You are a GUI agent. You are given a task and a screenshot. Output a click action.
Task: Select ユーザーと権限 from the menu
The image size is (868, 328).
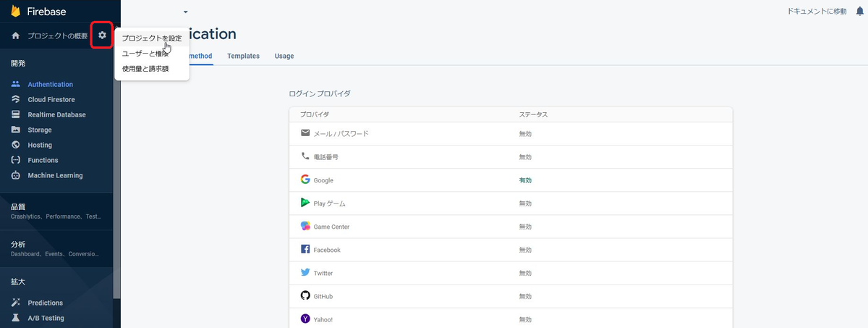pos(152,54)
